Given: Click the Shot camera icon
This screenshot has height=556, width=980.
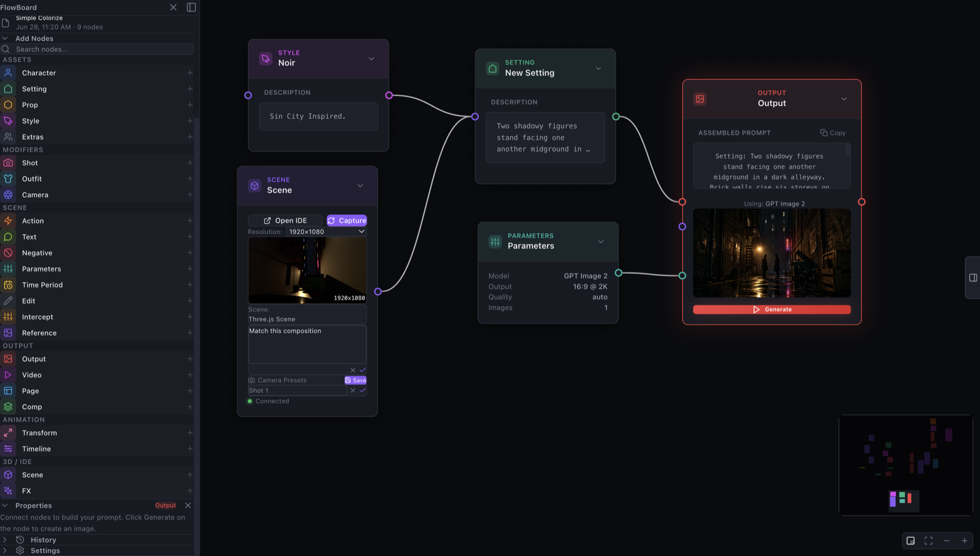Looking at the screenshot, I should 8,163.
